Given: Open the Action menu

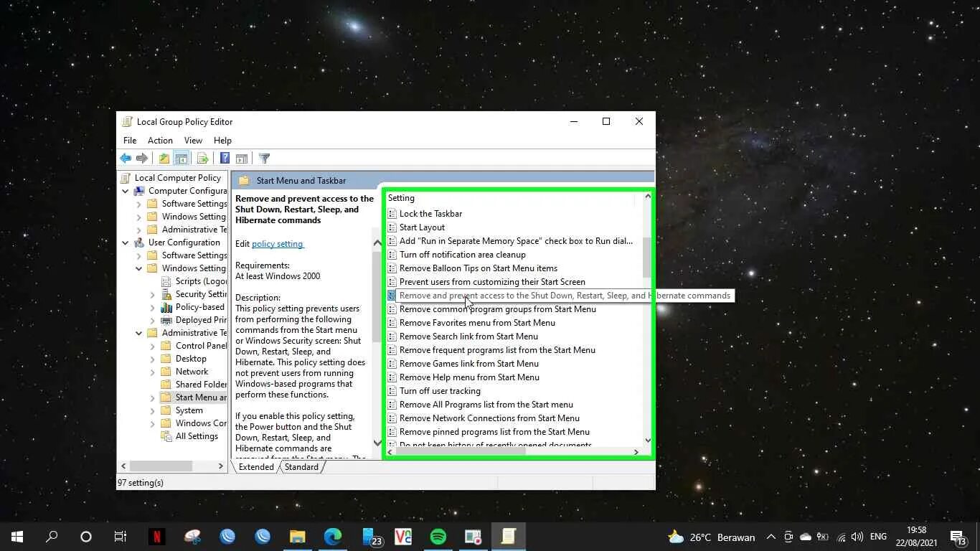Looking at the screenshot, I should 160,141.
